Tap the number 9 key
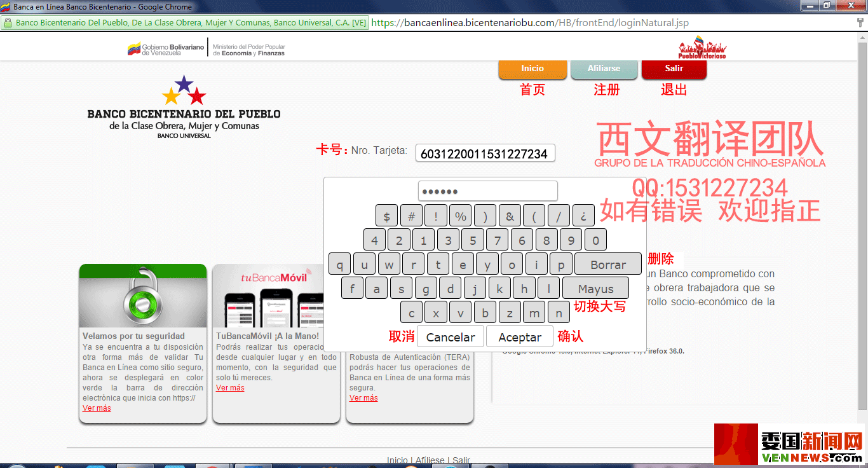The height and width of the screenshot is (468, 868). 571,240
